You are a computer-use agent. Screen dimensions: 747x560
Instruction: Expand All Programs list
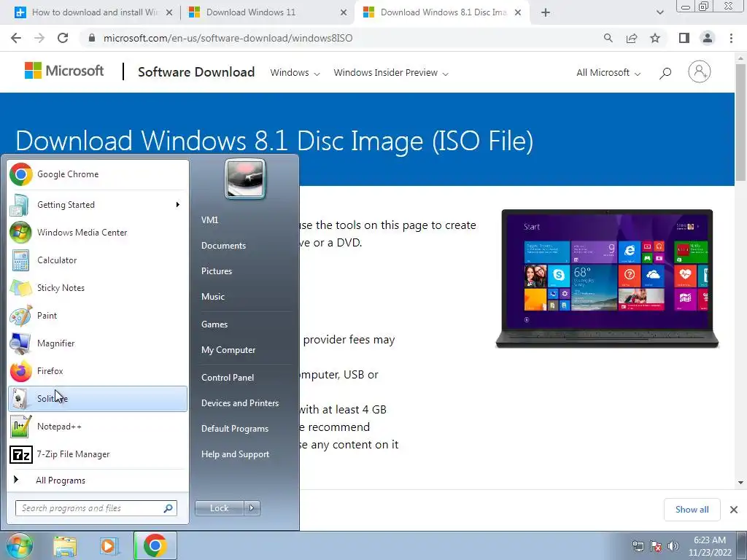coord(98,481)
